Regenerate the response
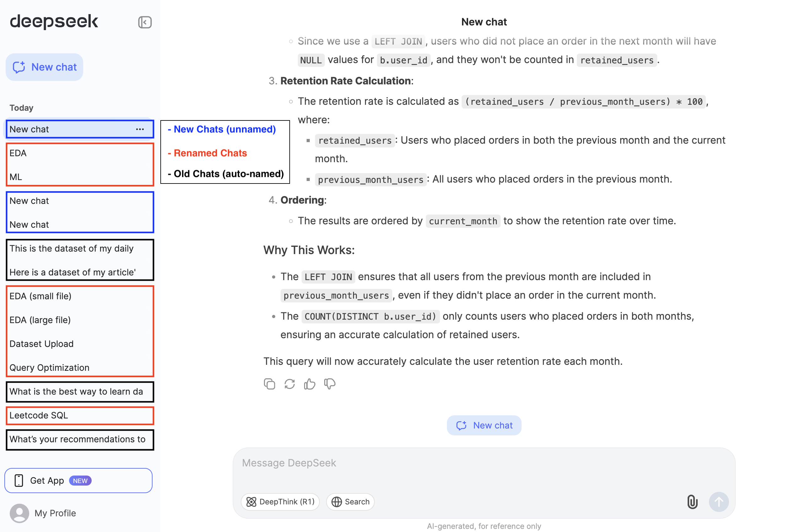The width and height of the screenshot is (794, 532). click(x=290, y=384)
